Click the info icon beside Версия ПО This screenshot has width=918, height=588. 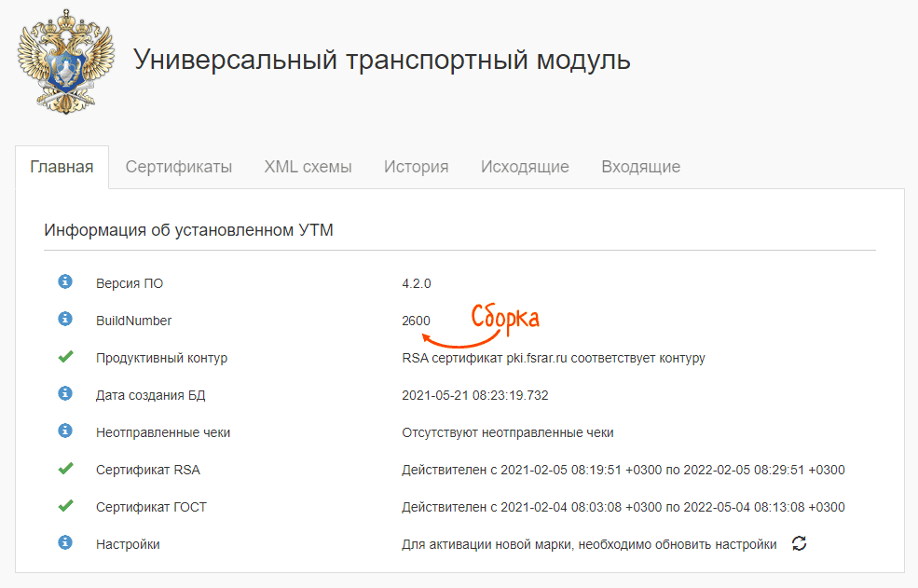click(x=65, y=282)
